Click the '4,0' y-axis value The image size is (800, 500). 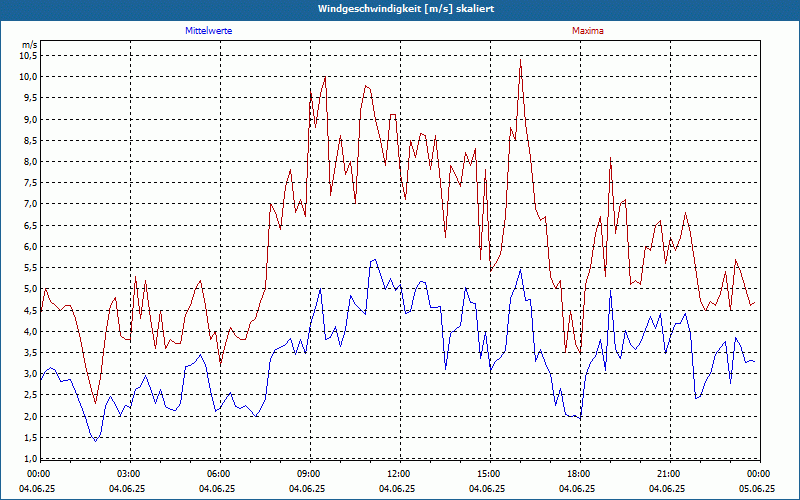30,332
